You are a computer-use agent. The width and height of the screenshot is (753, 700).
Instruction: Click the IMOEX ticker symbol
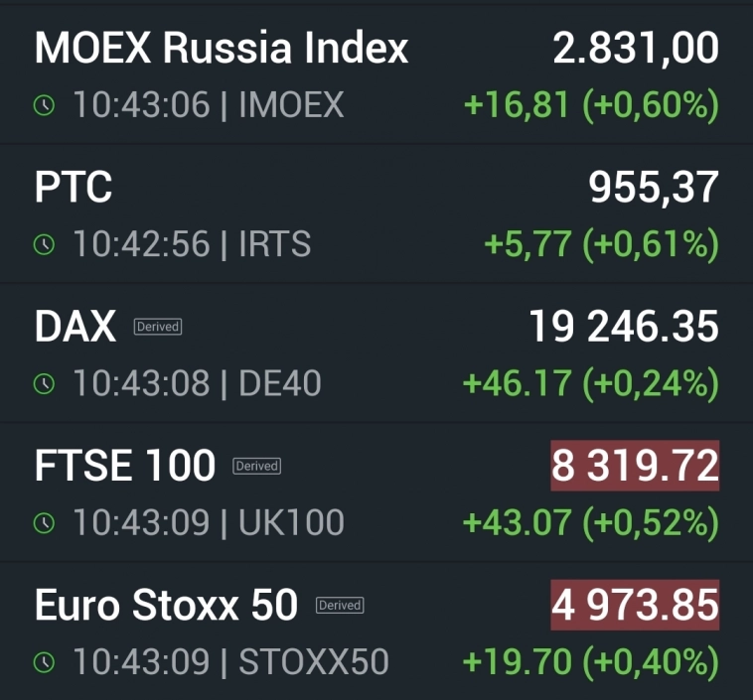[291, 106]
